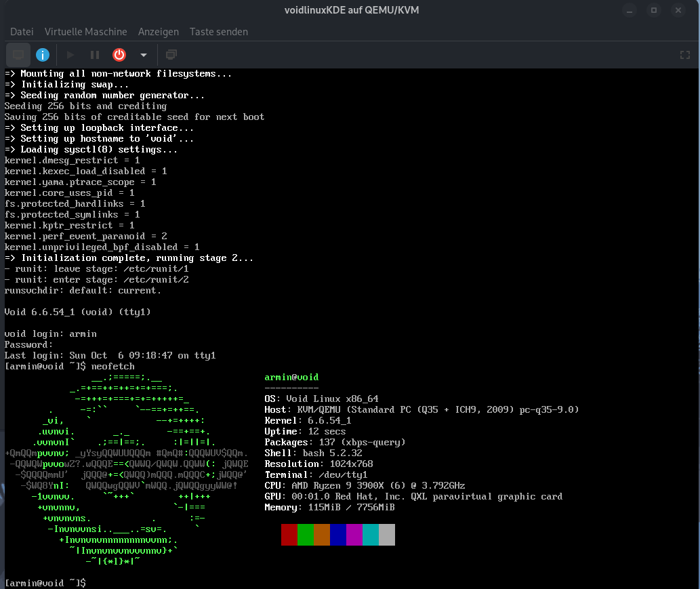700x589 pixels.
Task: Click the red color block in neofetch output
Action: point(289,534)
